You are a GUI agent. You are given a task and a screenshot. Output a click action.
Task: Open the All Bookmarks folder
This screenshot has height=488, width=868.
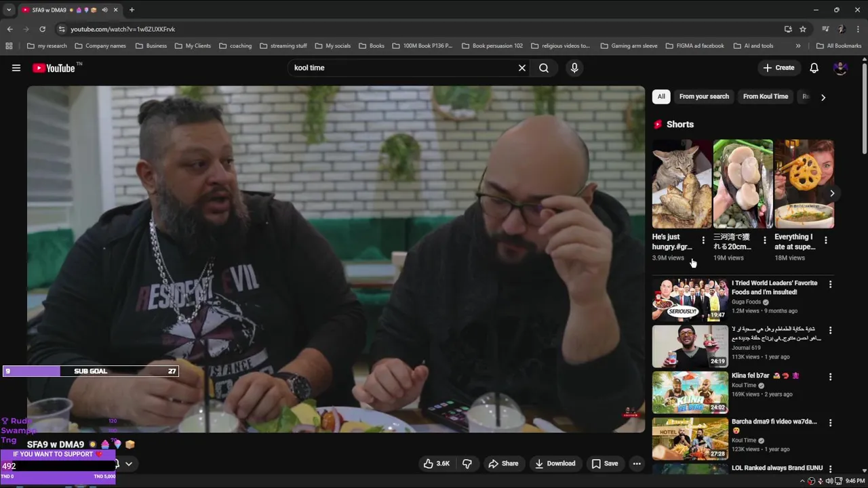(x=838, y=46)
